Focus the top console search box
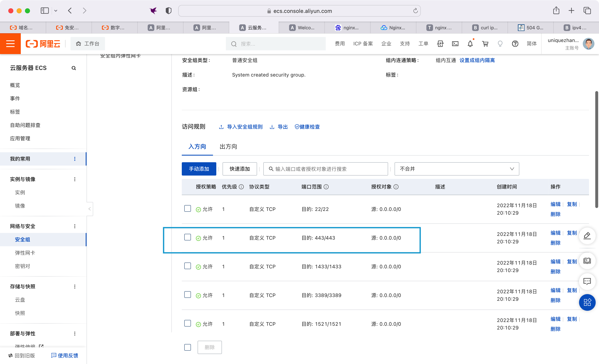599x364 pixels. coord(276,44)
